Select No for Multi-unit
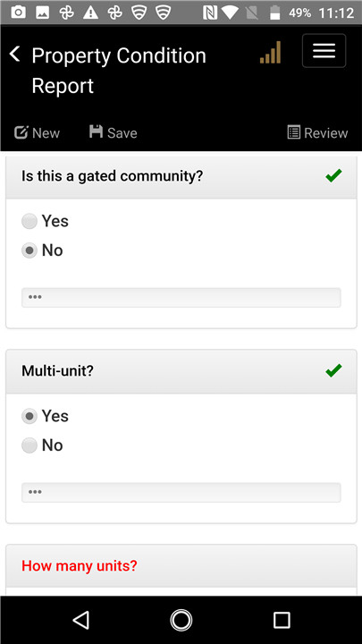 click(x=42, y=445)
